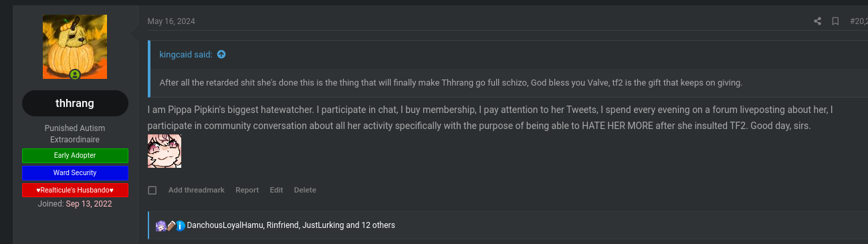Delete the post

(305, 191)
